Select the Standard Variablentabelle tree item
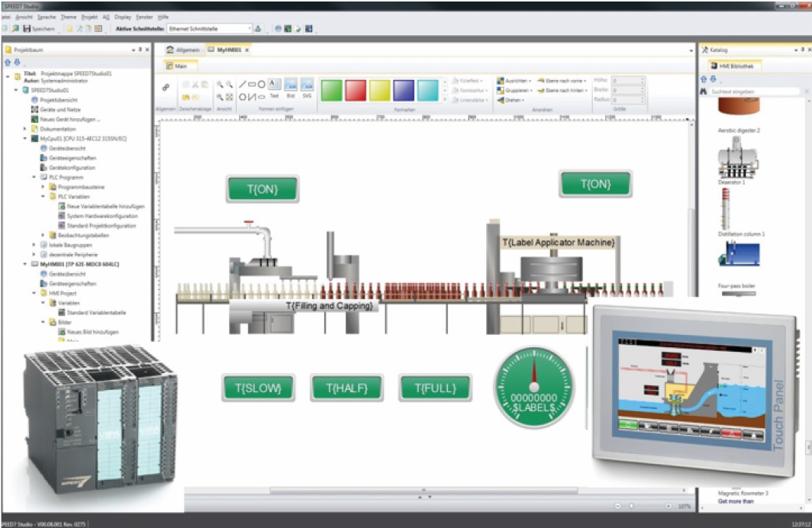Image resolution: width=812 pixels, height=528 pixels. (96, 311)
